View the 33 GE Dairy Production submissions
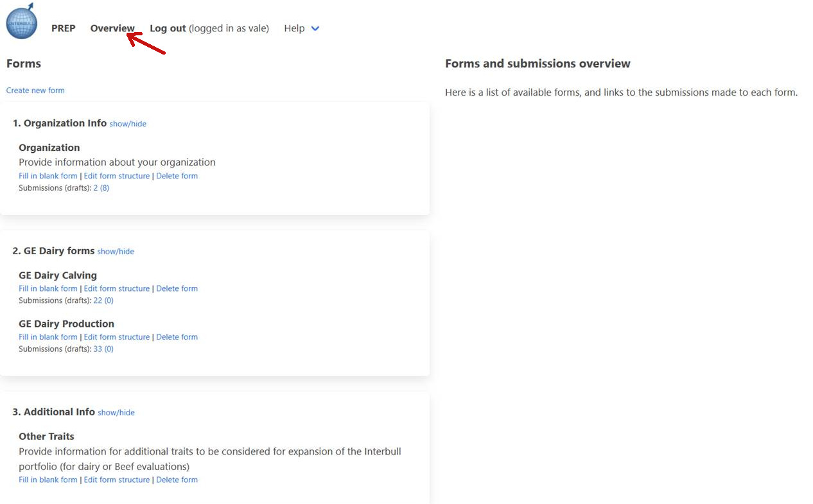813x504 pixels. coord(98,349)
